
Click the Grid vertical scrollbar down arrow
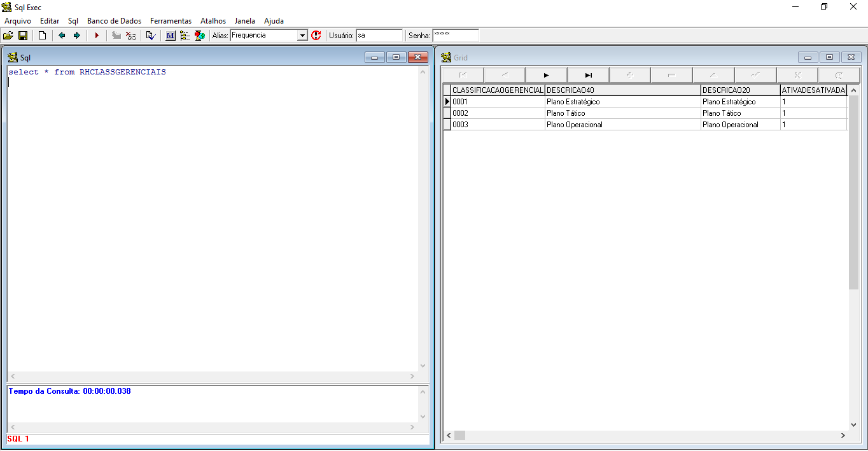pyautogui.click(x=853, y=425)
